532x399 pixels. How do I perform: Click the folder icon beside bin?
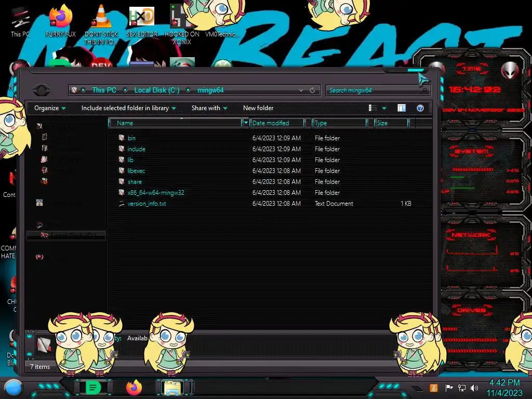pos(122,138)
